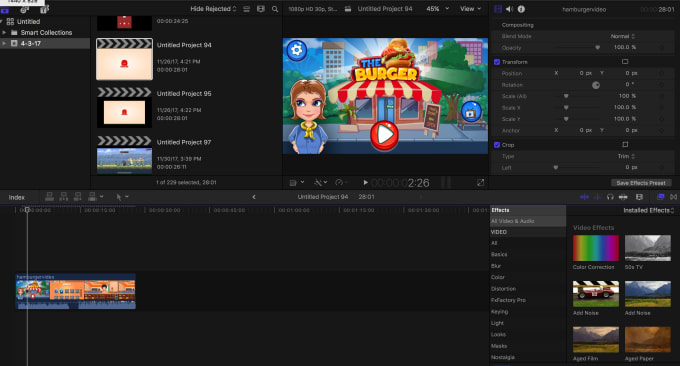680x366 pixels.
Task: Disable the Transform checkbox
Action: pyautogui.click(x=497, y=62)
